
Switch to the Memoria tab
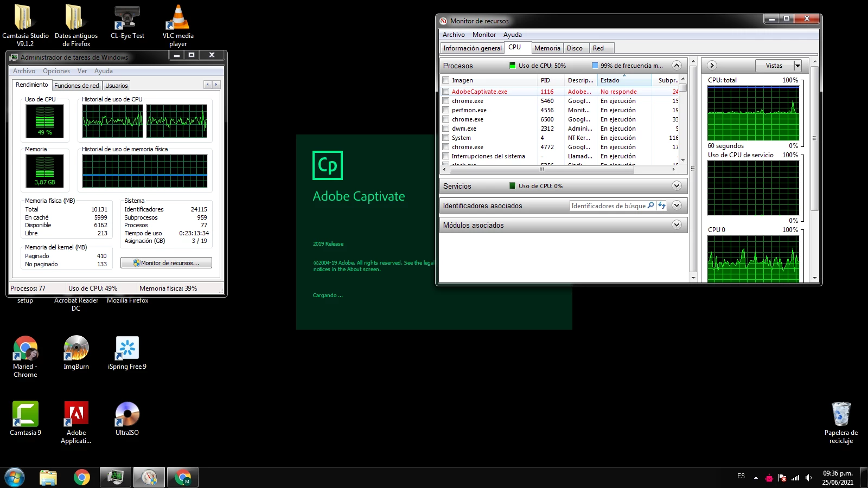point(547,48)
